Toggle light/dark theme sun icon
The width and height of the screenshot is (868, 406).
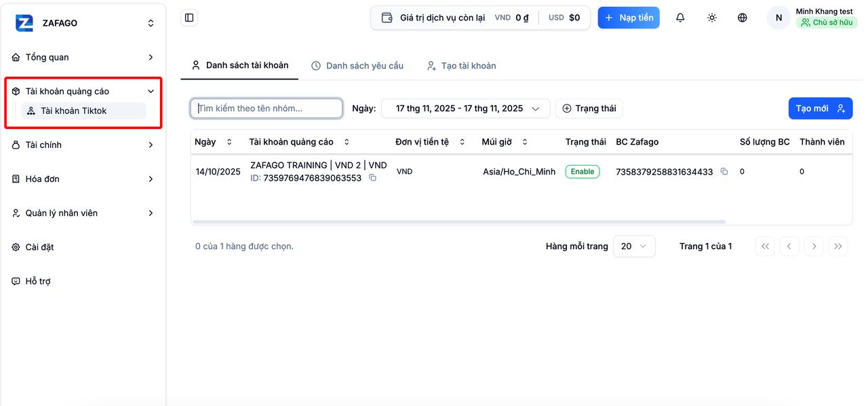[711, 18]
